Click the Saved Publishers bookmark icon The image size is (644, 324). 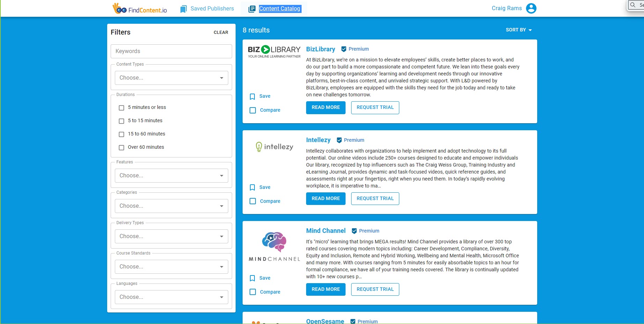(x=183, y=9)
